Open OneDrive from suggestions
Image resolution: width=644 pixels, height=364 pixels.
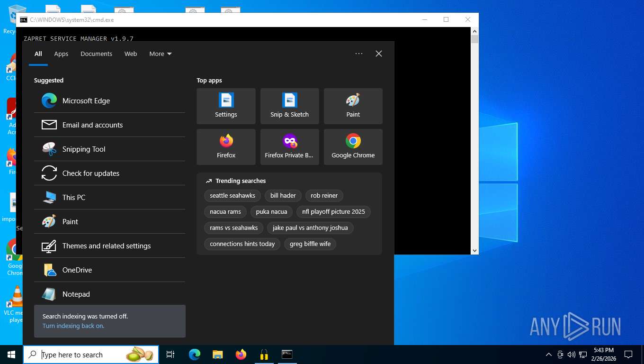[x=109, y=270]
